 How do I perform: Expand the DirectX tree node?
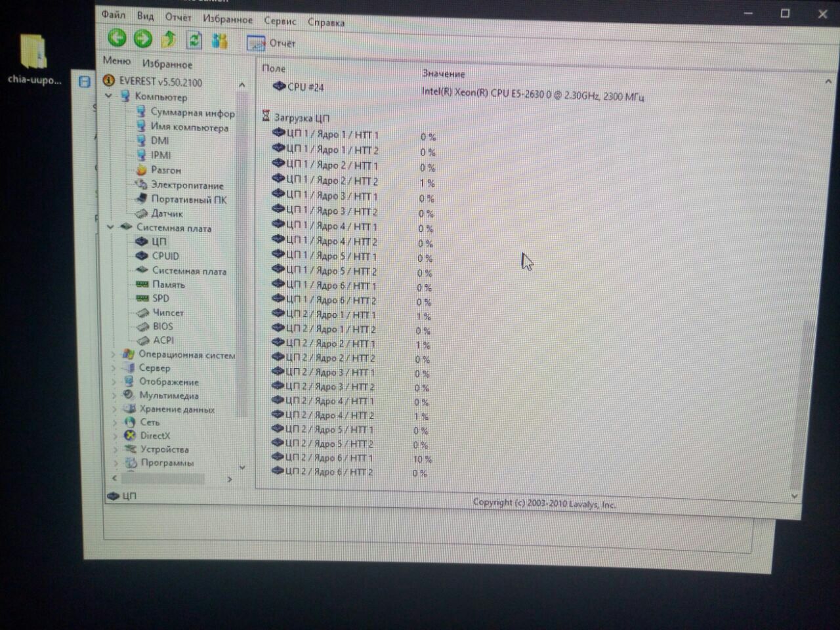click(x=115, y=436)
